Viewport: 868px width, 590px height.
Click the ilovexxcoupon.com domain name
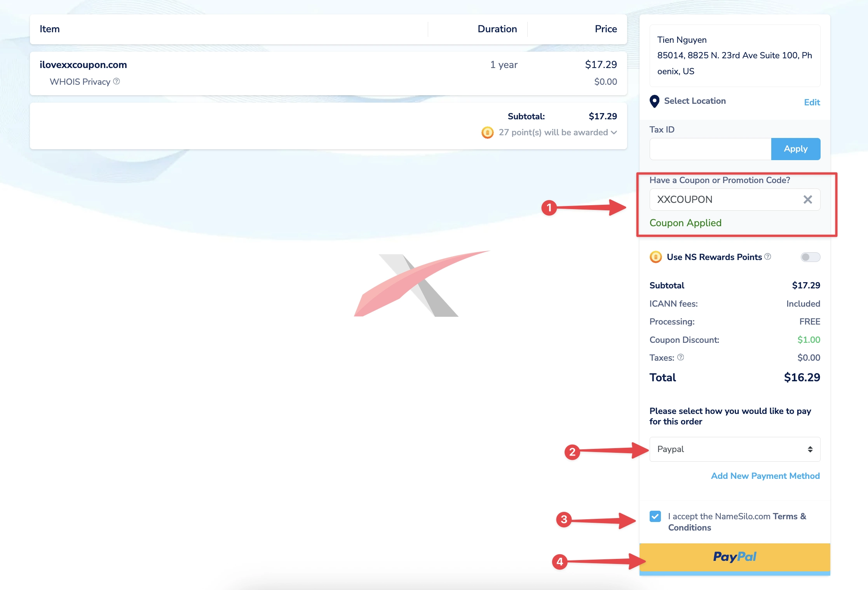point(83,65)
